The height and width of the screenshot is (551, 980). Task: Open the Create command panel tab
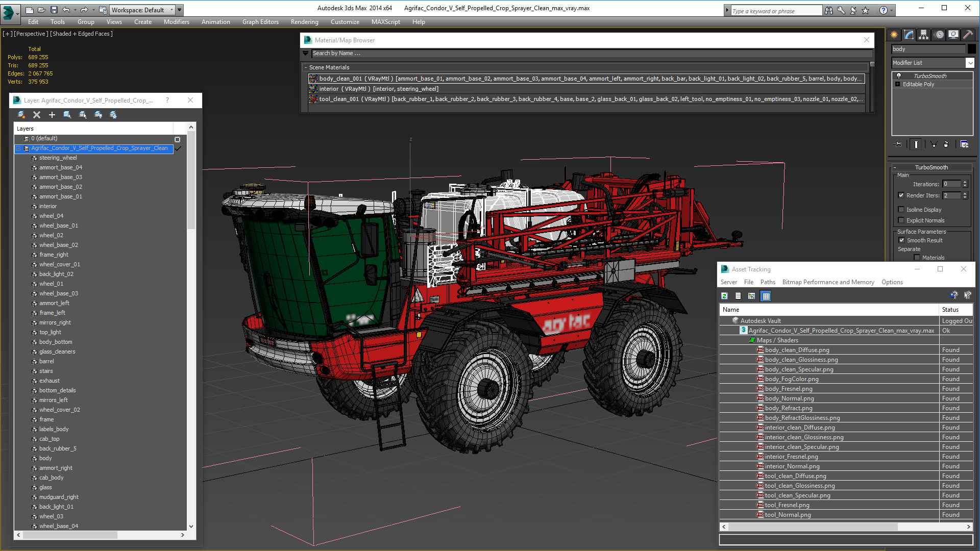pyautogui.click(x=894, y=35)
